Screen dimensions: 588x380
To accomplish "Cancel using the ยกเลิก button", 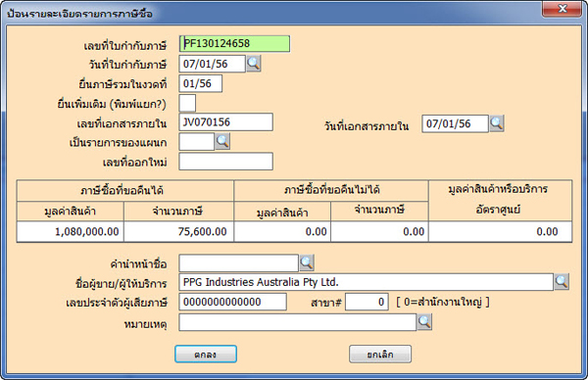I will pos(380,355).
